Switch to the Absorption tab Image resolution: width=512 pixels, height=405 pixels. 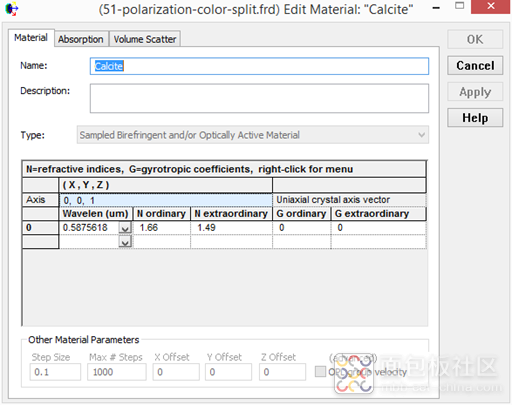point(81,39)
